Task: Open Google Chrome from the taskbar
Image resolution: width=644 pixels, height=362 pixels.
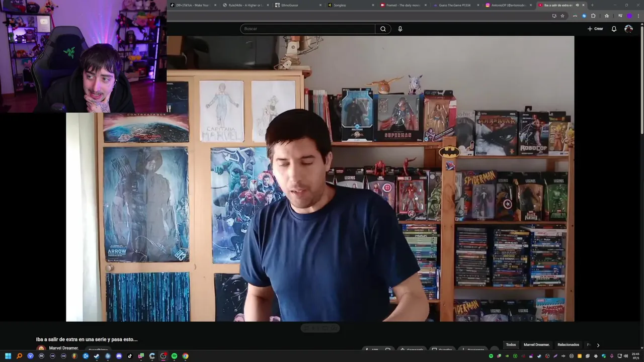Action: [185, 356]
